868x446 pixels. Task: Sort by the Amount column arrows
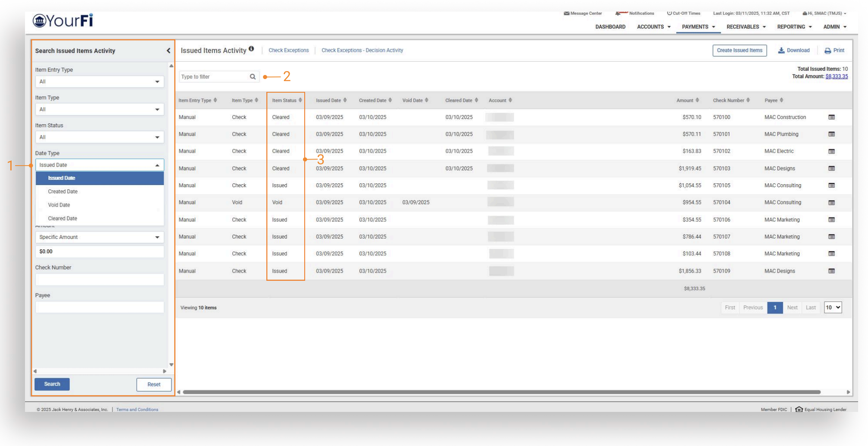click(x=697, y=101)
